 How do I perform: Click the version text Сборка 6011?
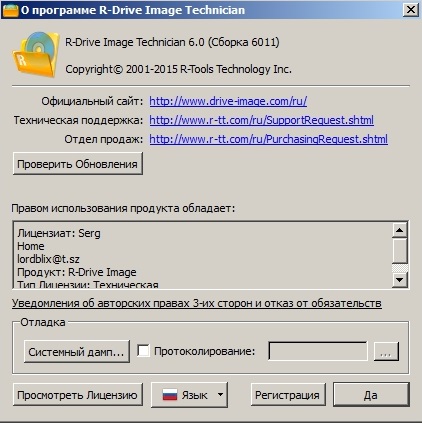(x=244, y=42)
